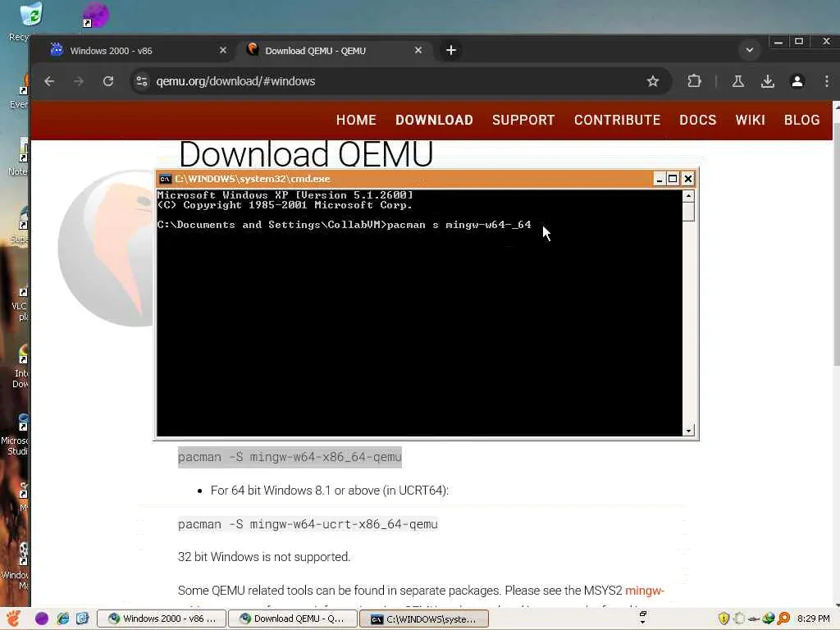The width and height of the screenshot is (840, 630).
Task: Reload the QEMU download page
Action: coord(108,81)
